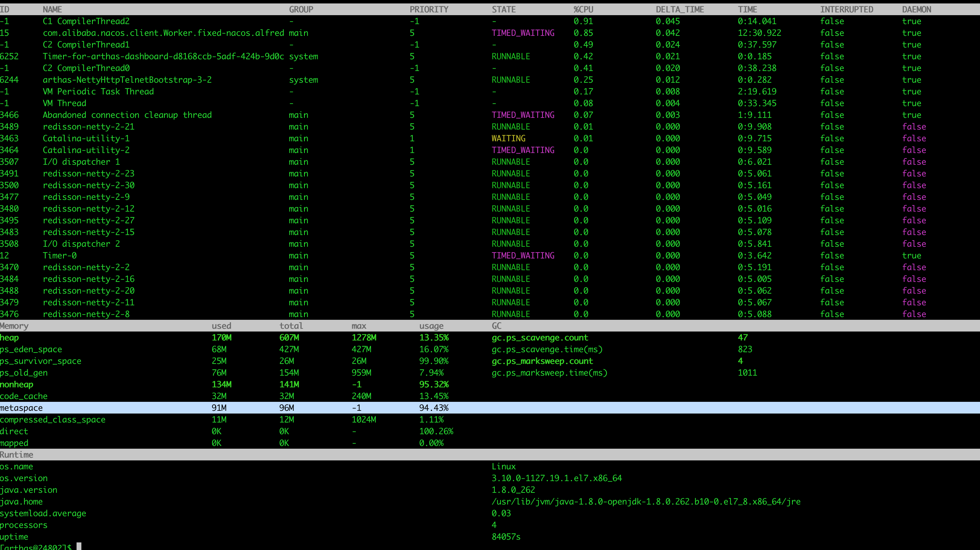Select the Catalina-utility-2 thread name
Image resolution: width=980 pixels, height=550 pixels.
click(86, 150)
